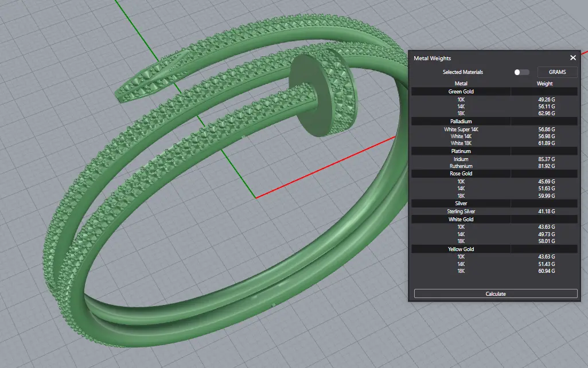Close the Metal Weights panel
Viewport: 588px width, 368px height.
573,58
